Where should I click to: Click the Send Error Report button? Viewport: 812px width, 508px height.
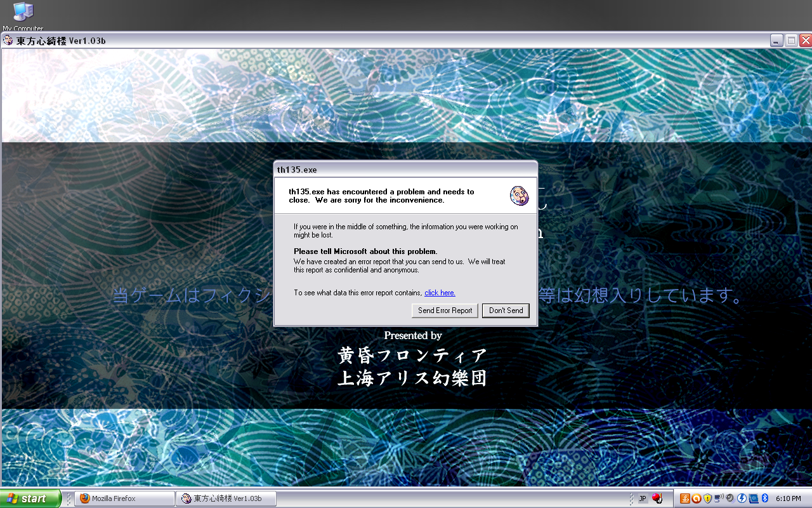pyautogui.click(x=445, y=311)
